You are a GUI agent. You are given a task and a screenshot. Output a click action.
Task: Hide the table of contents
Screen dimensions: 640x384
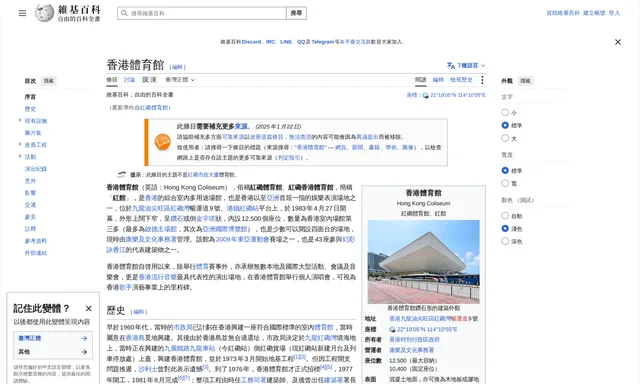(x=49, y=81)
